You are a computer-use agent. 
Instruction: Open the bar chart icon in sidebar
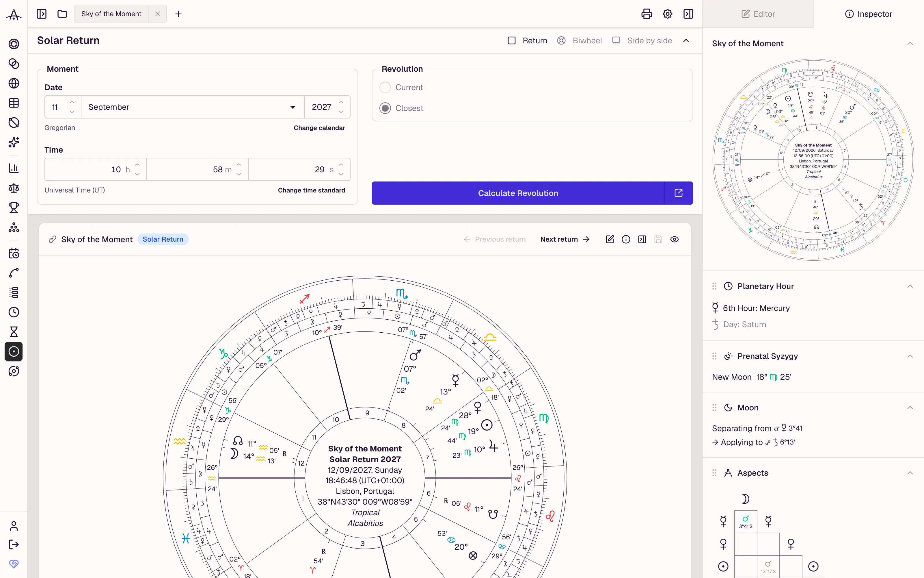click(x=14, y=168)
